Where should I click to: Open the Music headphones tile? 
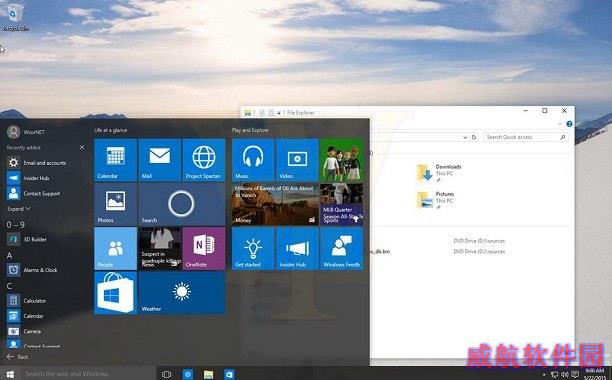click(253, 160)
